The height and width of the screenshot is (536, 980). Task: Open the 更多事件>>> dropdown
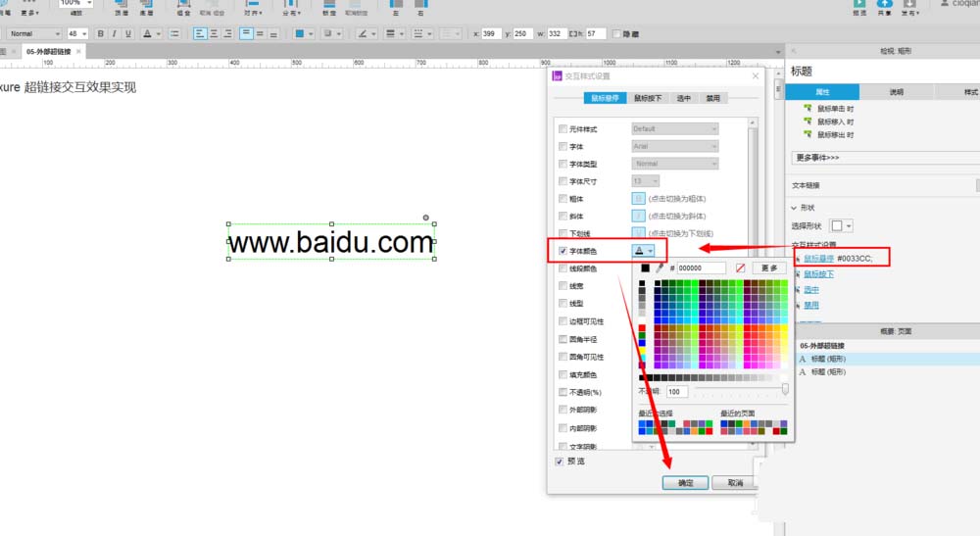point(885,158)
